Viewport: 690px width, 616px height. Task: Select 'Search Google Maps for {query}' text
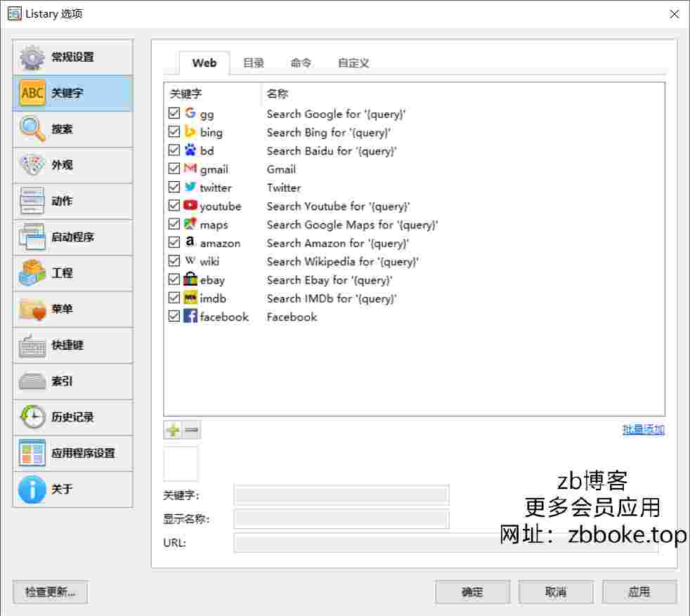pos(353,225)
